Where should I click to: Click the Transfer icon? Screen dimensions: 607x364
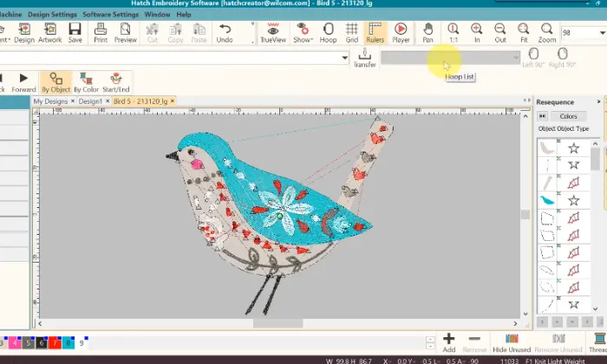click(x=365, y=58)
